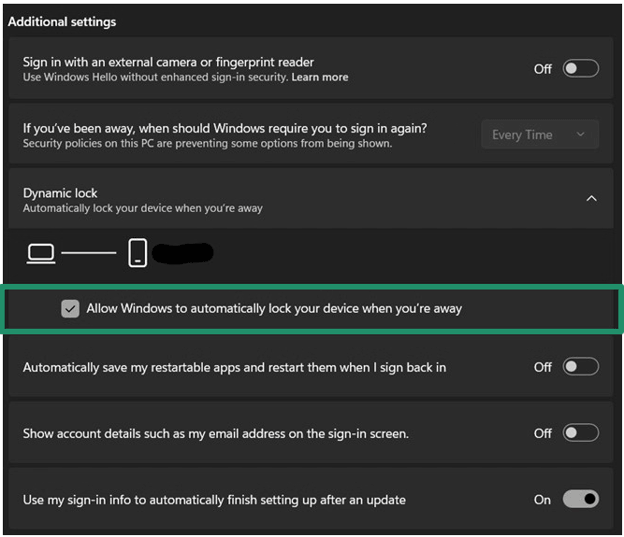Open the Learn more link
The height and width of the screenshot is (537, 624).
(x=320, y=77)
